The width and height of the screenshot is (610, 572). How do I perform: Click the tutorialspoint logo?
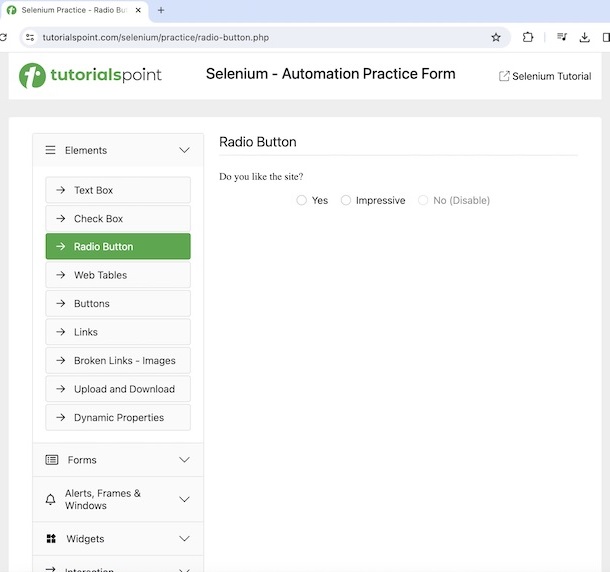click(90, 75)
